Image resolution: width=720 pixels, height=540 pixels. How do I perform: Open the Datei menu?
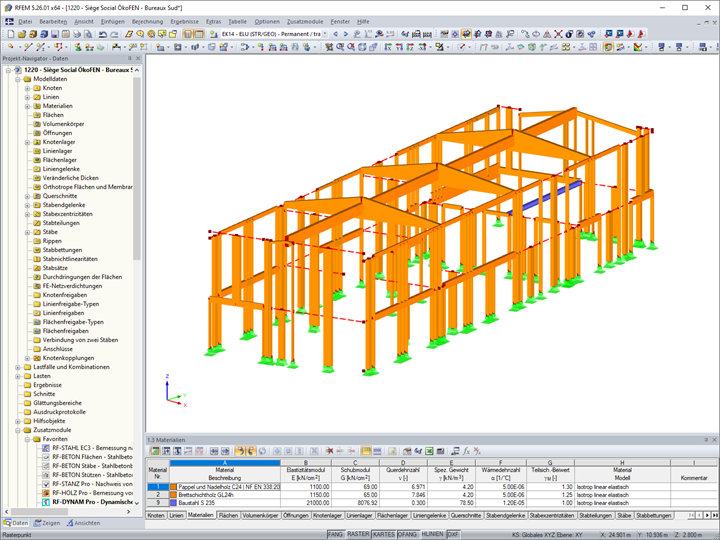25,22
